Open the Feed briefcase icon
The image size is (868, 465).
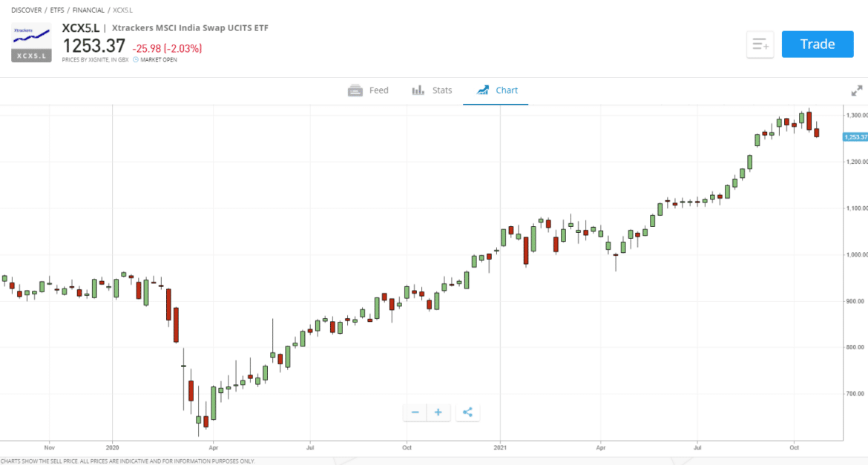[355, 90]
